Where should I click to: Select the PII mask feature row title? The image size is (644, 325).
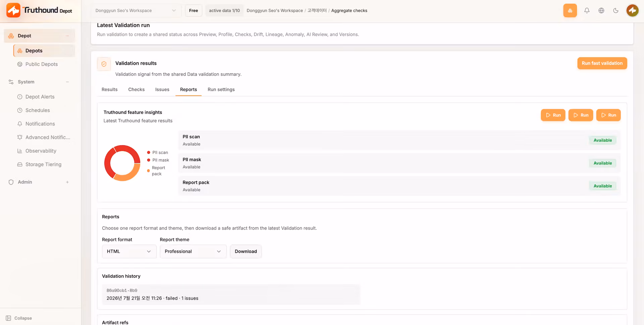click(x=192, y=159)
